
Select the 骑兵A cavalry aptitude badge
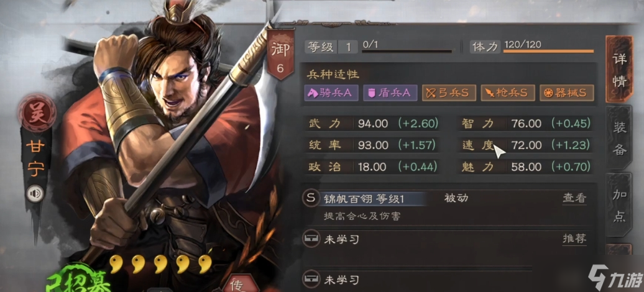tap(331, 93)
